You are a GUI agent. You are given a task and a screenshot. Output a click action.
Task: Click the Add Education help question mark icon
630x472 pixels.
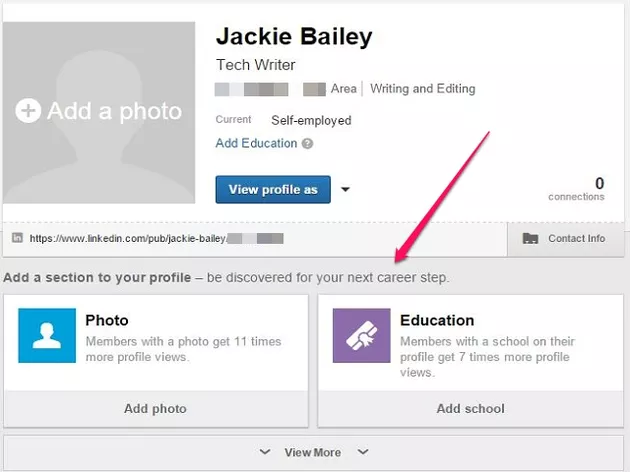pyautogui.click(x=307, y=143)
